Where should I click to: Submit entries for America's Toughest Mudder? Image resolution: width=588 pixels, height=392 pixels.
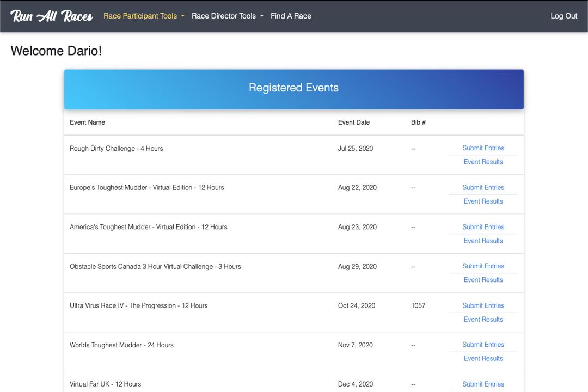click(x=483, y=226)
